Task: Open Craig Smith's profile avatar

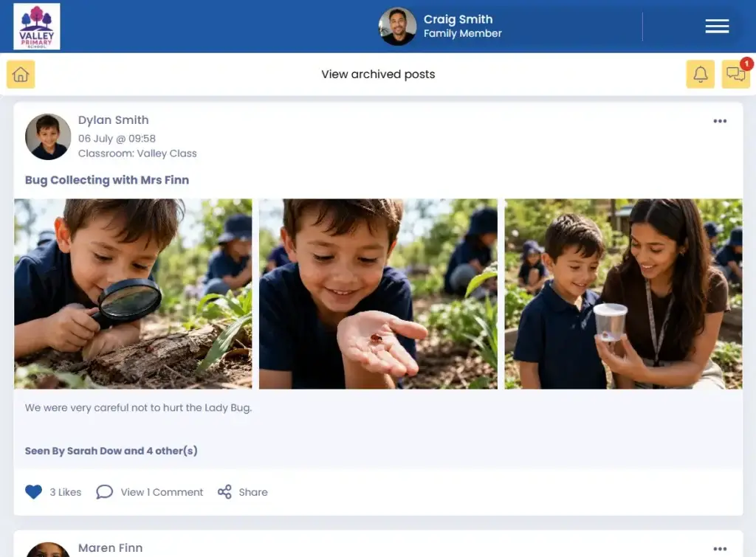Action: 397,27
